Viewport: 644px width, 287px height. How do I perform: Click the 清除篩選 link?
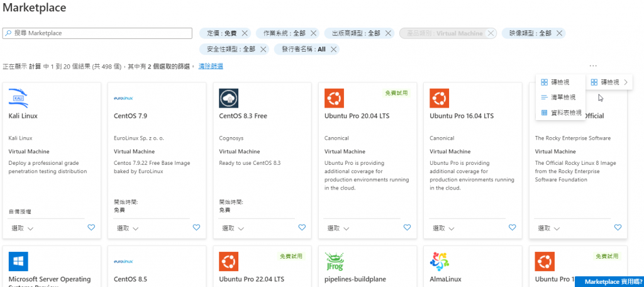[211, 66]
